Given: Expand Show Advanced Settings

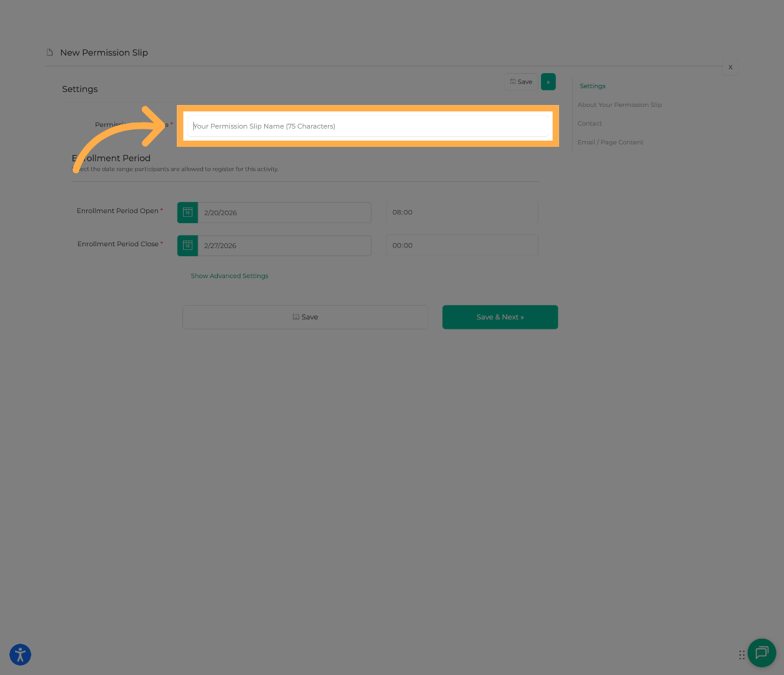Looking at the screenshot, I should [229, 276].
